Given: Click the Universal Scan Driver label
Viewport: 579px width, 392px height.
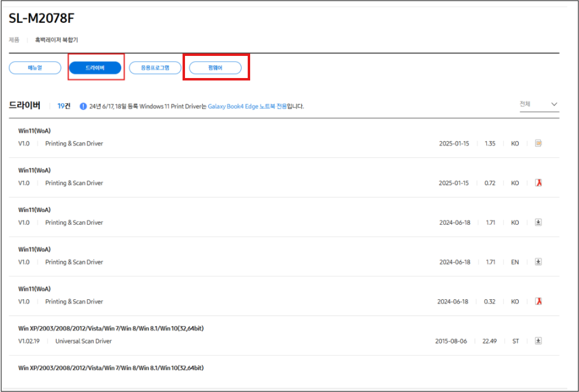Looking at the screenshot, I should 84,341.
